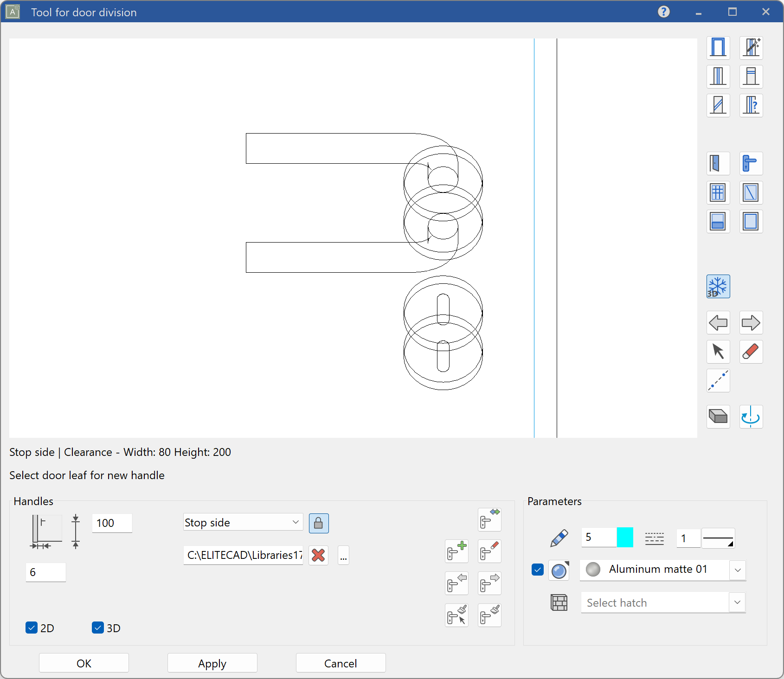The height and width of the screenshot is (679, 784).
Task: Open the door leaf tool
Action: tap(718, 164)
